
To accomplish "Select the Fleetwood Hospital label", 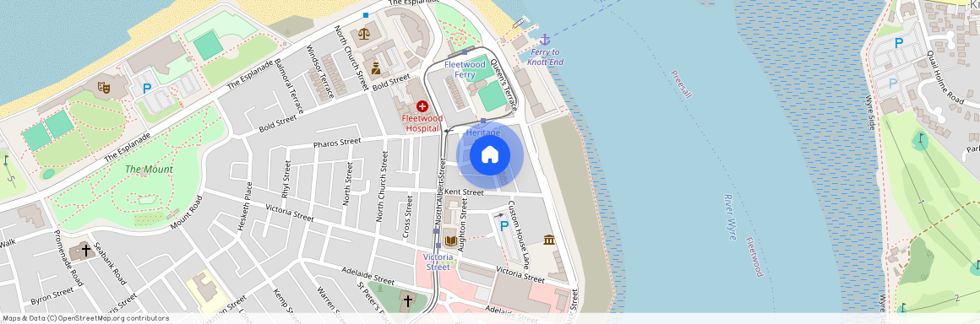I will 422,123.
